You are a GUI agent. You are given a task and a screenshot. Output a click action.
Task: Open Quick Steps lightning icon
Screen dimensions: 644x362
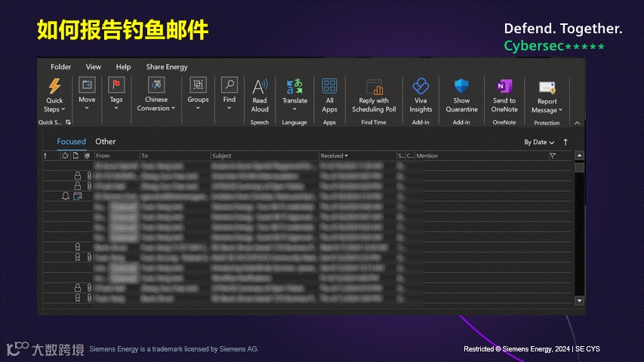(x=54, y=86)
